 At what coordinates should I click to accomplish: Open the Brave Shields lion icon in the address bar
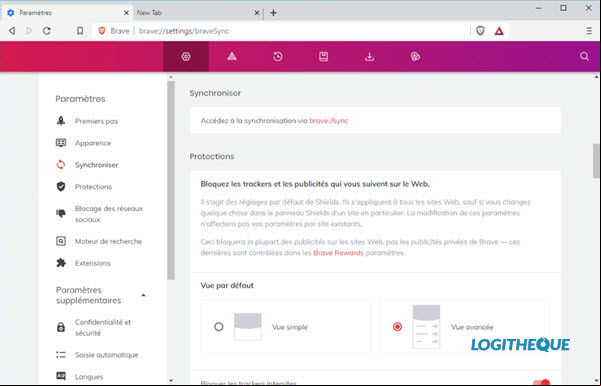pyautogui.click(x=480, y=31)
